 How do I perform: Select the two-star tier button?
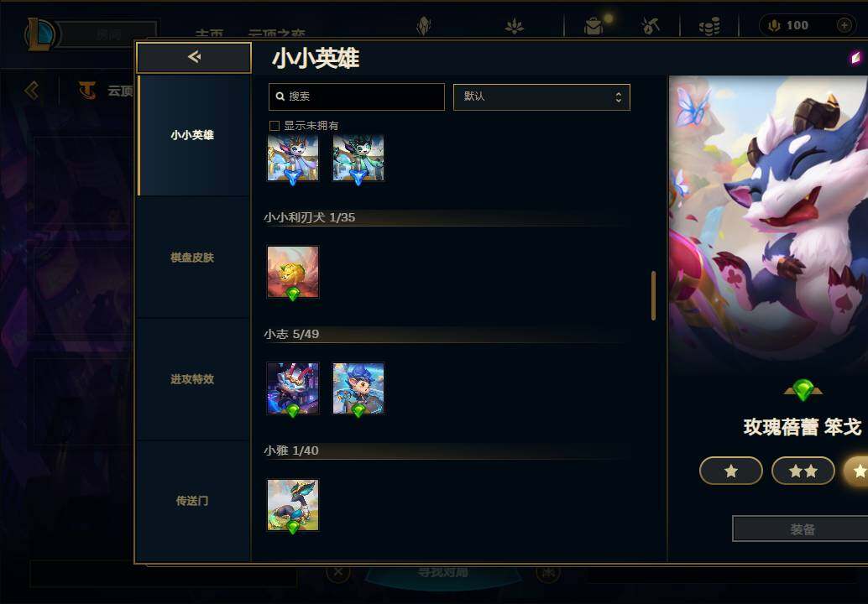pos(803,471)
